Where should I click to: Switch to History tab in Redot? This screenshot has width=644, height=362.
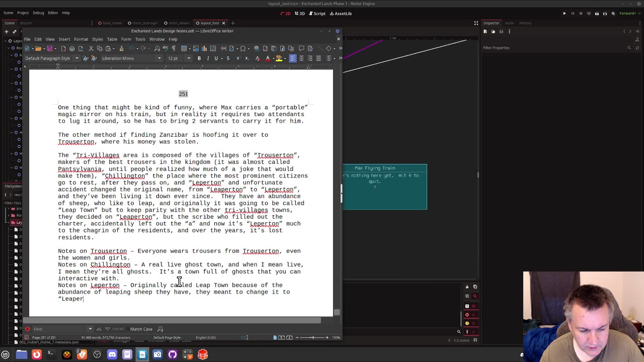[x=525, y=23]
